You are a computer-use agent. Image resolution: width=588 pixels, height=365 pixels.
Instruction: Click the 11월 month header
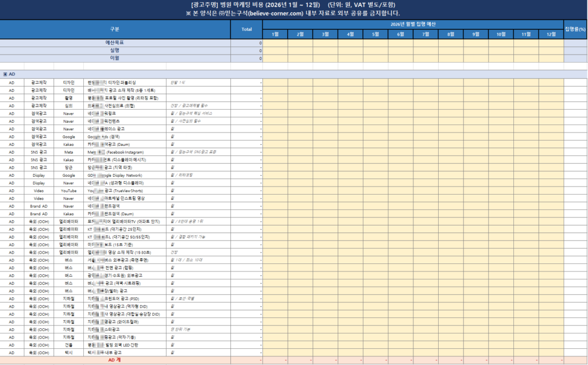tap(526, 34)
